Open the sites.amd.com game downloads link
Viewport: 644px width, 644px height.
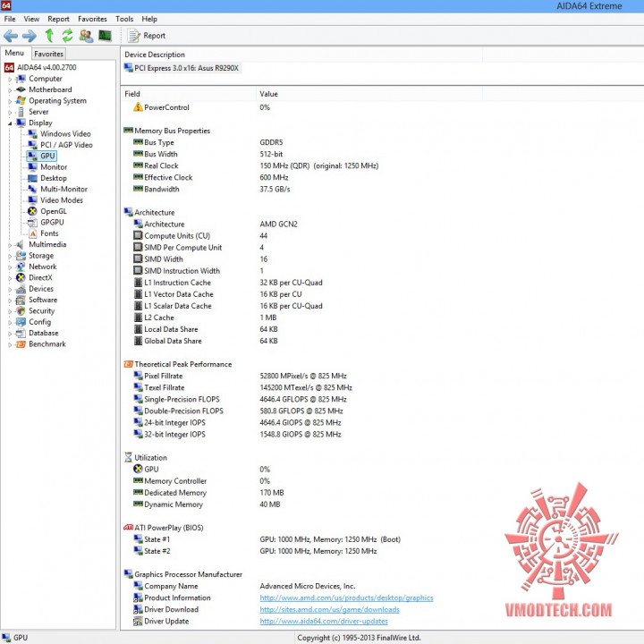[x=329, y=609]
